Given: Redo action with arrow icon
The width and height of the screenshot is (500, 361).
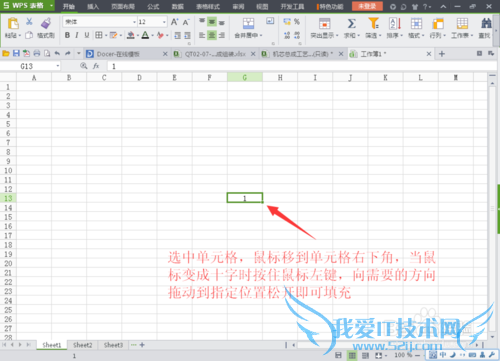Looking at the screenshot, I should pyautogui.click(x=68, y=53).
